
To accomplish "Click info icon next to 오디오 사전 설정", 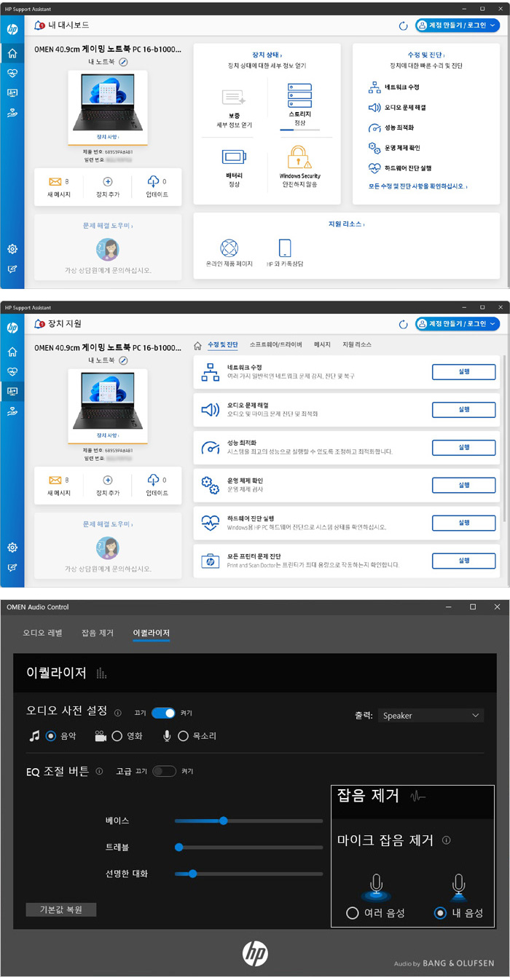I will (118, 713).
